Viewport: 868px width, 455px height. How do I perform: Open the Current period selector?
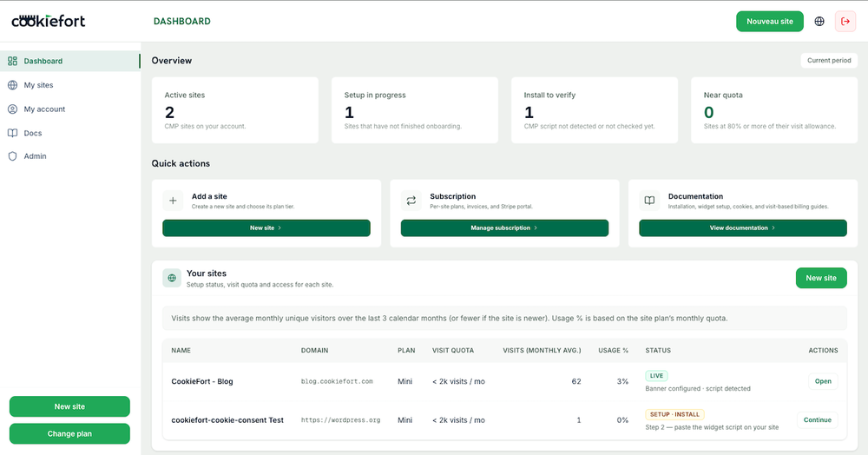829,60
